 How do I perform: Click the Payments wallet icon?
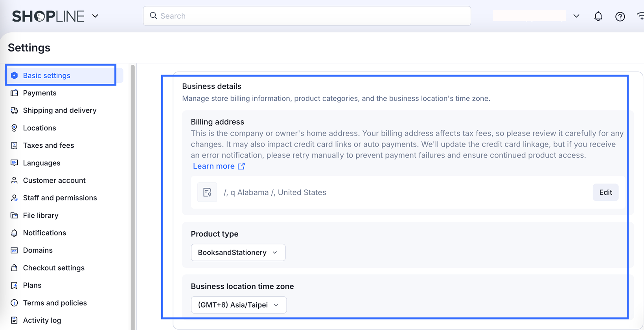[14, 93]
